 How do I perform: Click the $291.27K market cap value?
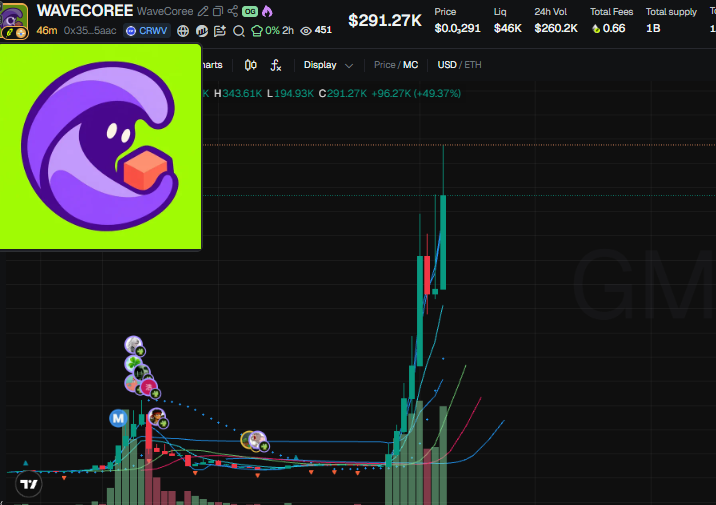(x=385, y=20)
